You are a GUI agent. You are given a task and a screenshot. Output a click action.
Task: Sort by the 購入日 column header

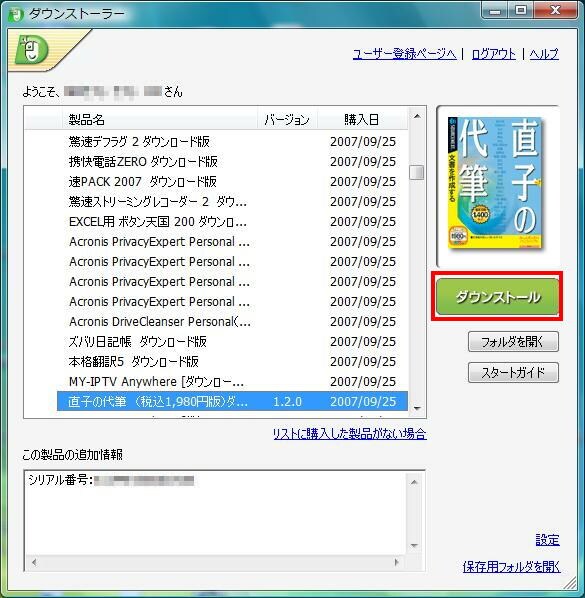(362, 120)
